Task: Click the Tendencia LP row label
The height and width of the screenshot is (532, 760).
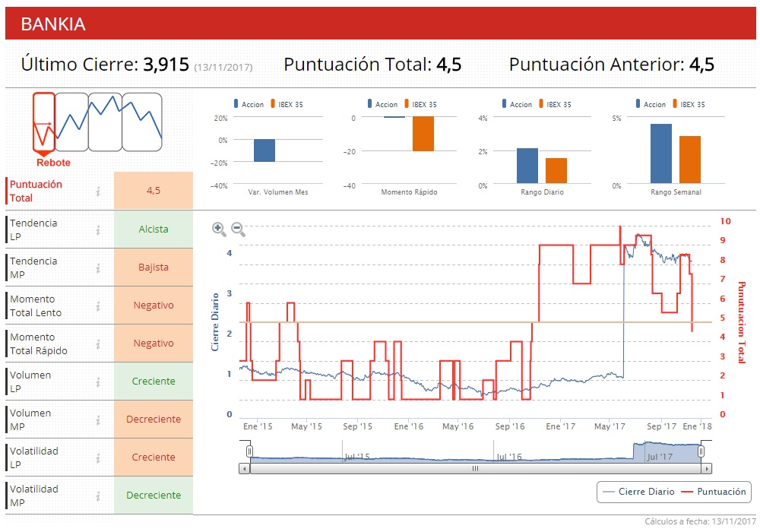Action: point(33,230)
